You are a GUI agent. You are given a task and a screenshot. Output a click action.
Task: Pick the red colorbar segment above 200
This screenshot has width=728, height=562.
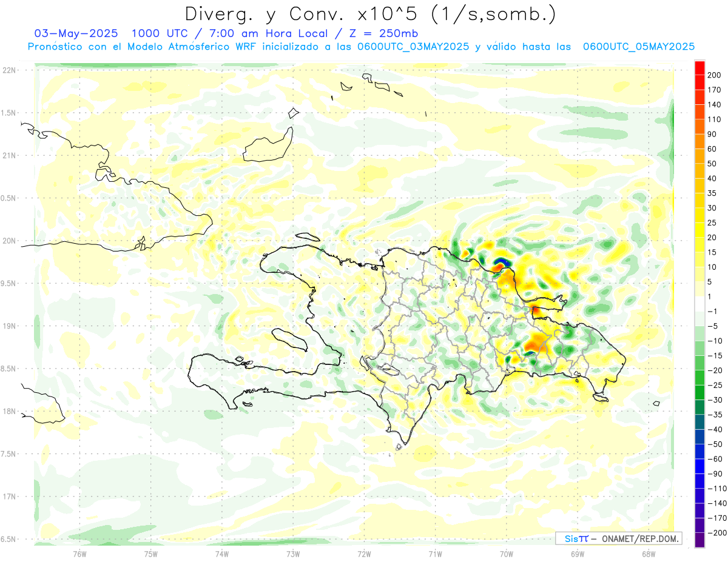(699, 68)
